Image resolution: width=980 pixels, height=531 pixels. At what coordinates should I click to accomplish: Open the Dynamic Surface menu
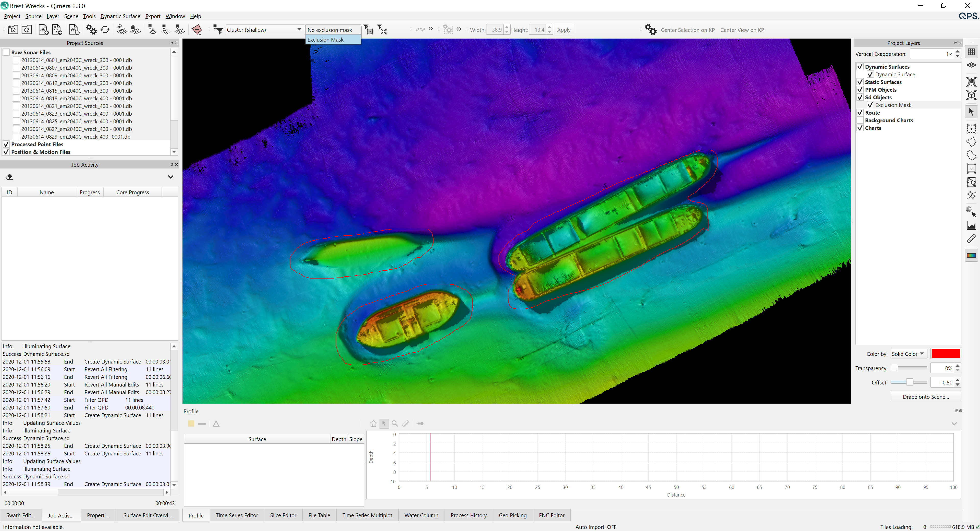[120, 16]
